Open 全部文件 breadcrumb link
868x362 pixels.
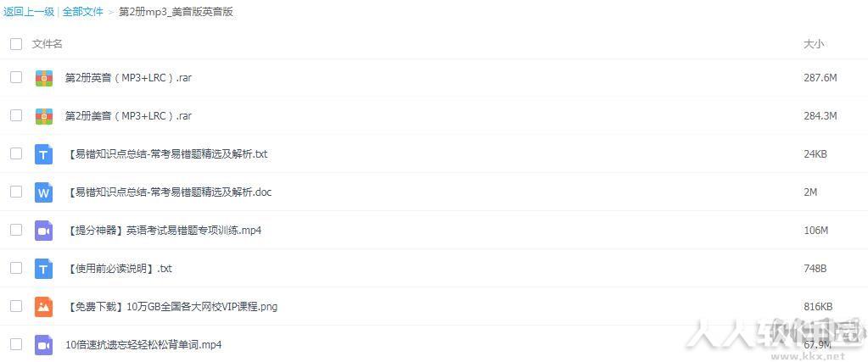[82, 12]
